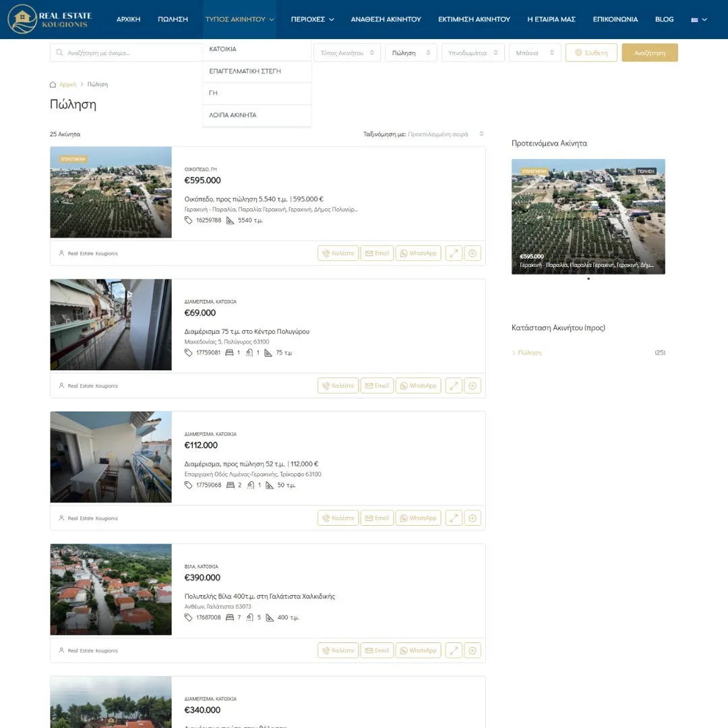Viewport: 728px width, 728px height.
Task: Click Πώληση (25) sidebar link
Action: [x=530, y=353]
